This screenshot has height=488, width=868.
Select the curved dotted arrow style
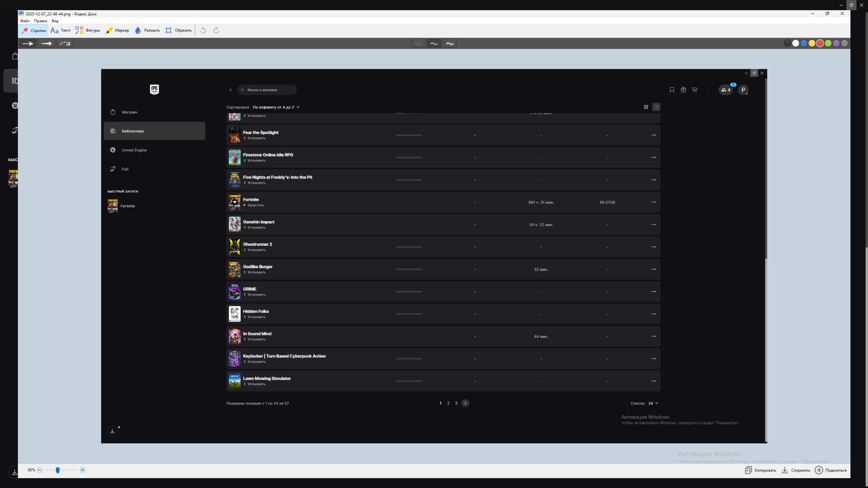tap(65, 43)
